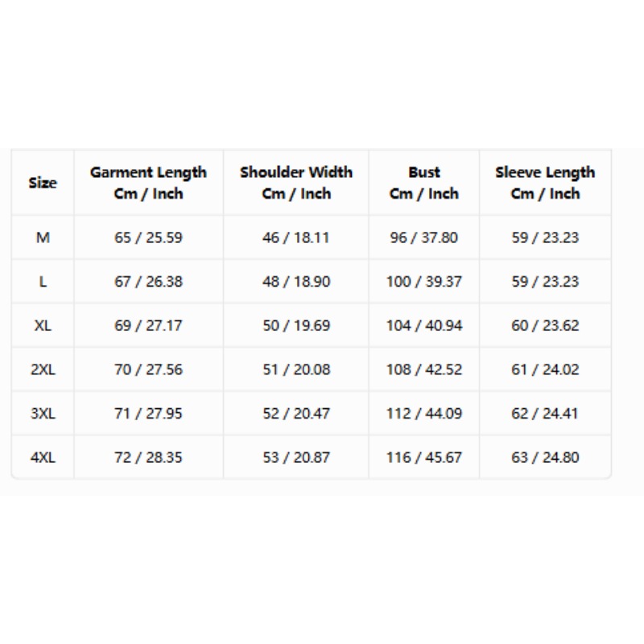The height and width of the screenshot is (644, 644).
Task: Select the XL size row label
Action: [43, 325]
